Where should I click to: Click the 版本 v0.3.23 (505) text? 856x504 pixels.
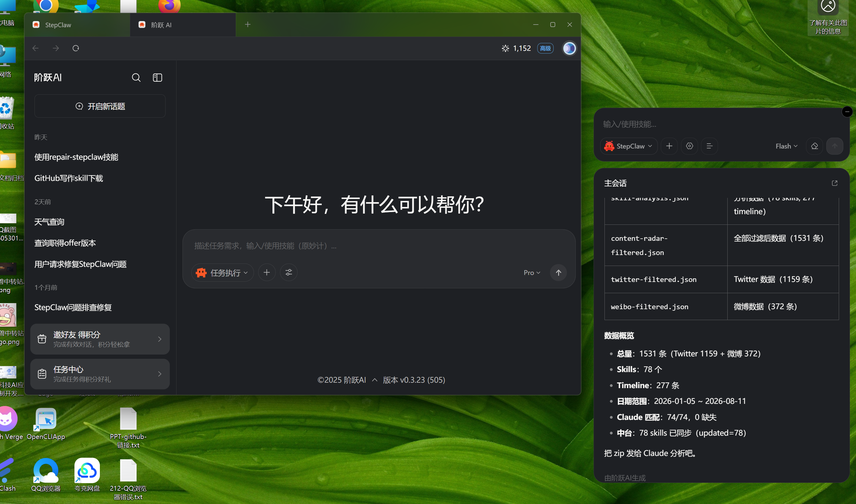[414, 380]
